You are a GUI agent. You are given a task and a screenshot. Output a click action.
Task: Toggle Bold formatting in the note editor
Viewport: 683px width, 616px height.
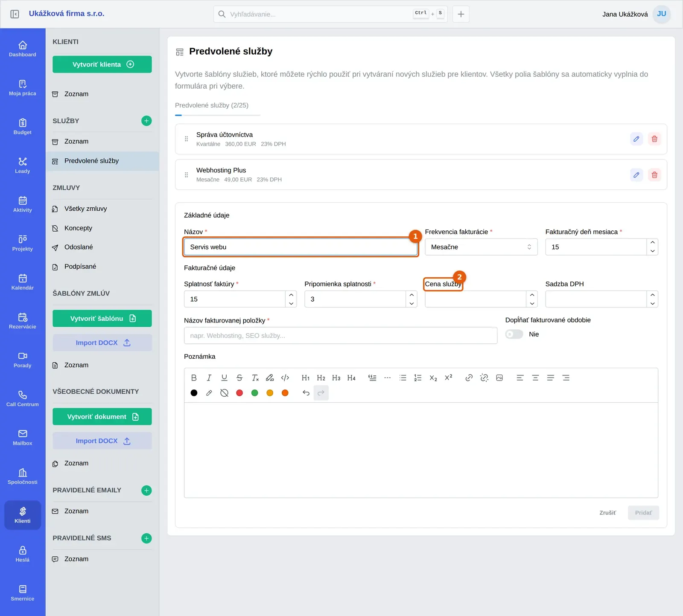tap(194, 378)
